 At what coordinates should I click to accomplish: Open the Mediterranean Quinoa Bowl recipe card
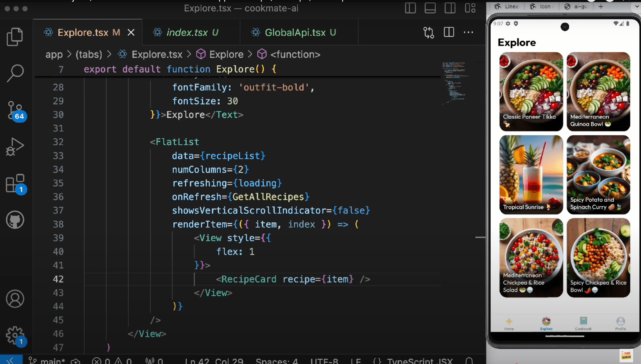(x=598, y=92)
